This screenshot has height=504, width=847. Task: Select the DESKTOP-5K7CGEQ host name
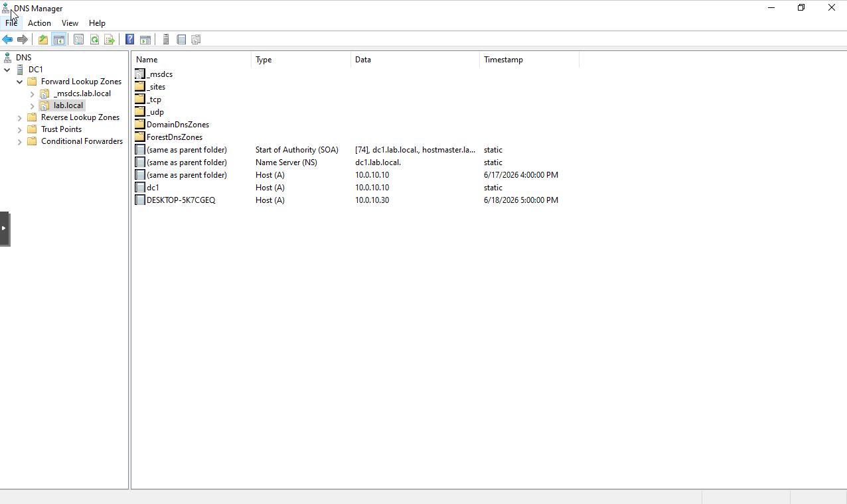(x=181, y=200)
